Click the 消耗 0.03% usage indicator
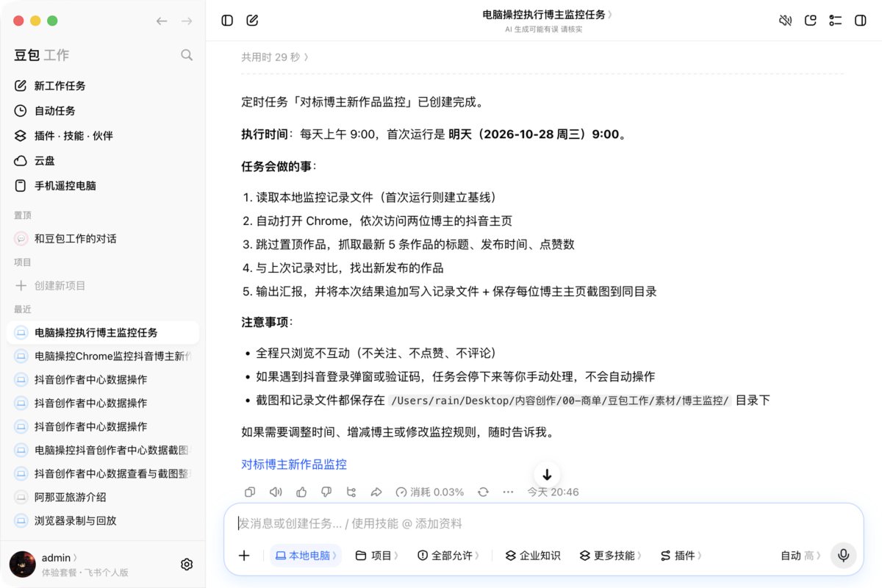 pos(430,492)
